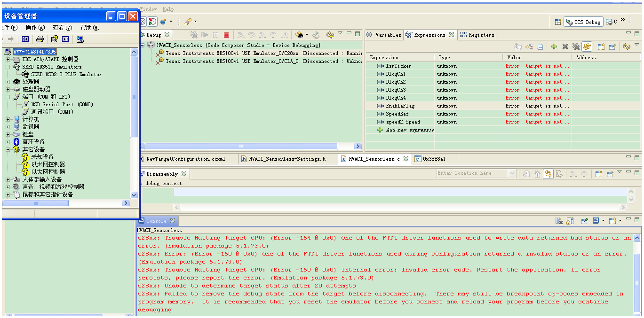Click the Disconnect icon in Debug toolbar

point(194,35)
